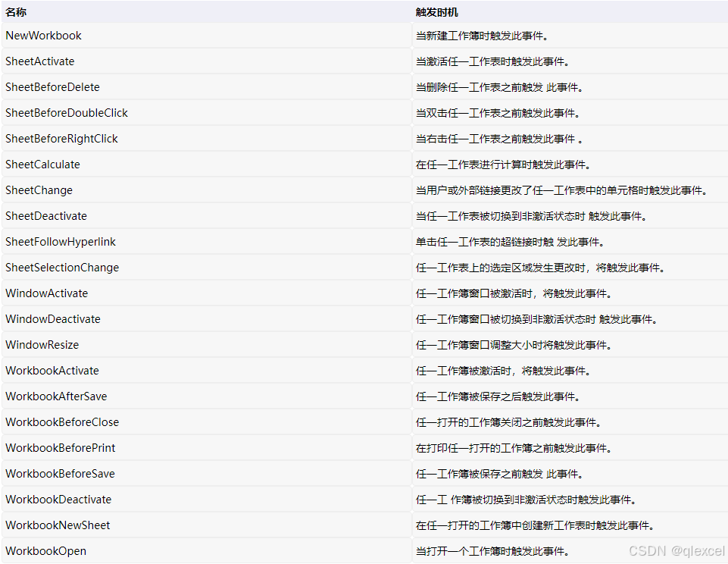Select the WorkbookAfterSave cell
Viewport: 728px width, 564px height.
coord(56,396)
